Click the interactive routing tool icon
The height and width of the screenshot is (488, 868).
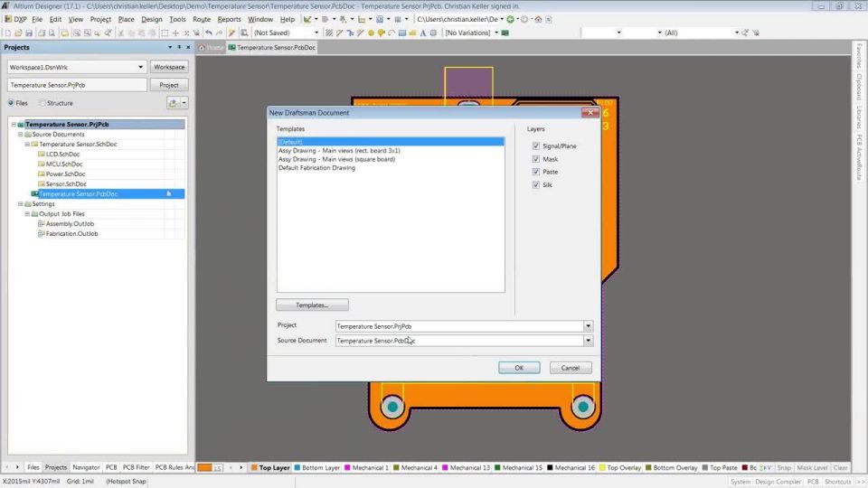(x=339, y=33)
